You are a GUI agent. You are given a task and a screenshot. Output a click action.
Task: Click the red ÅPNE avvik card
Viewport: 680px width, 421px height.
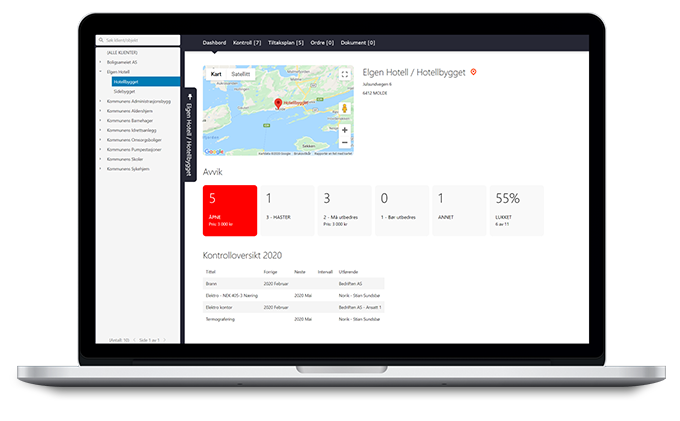click(230, 210)
